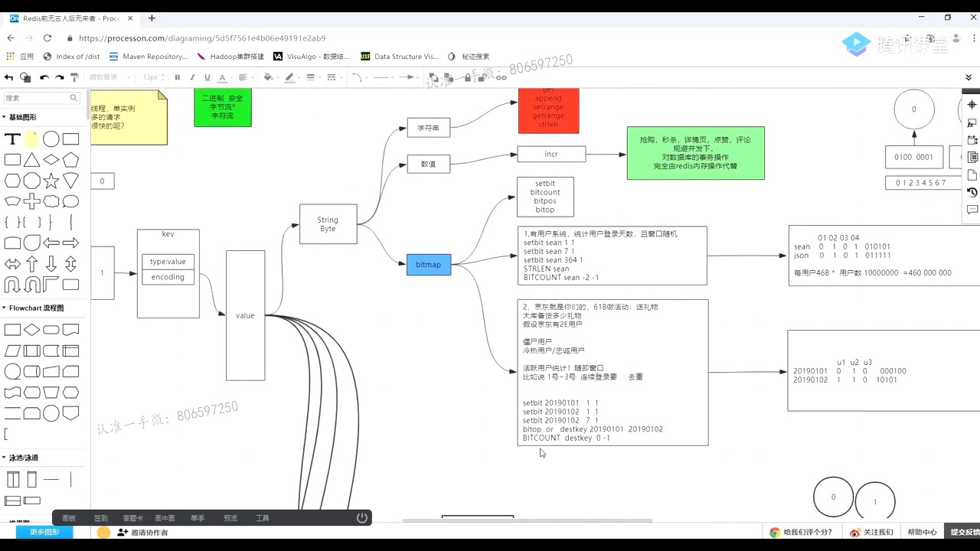Click the power icon in bottom toolbar
This screenshot has height=551, width=980.
362,518
